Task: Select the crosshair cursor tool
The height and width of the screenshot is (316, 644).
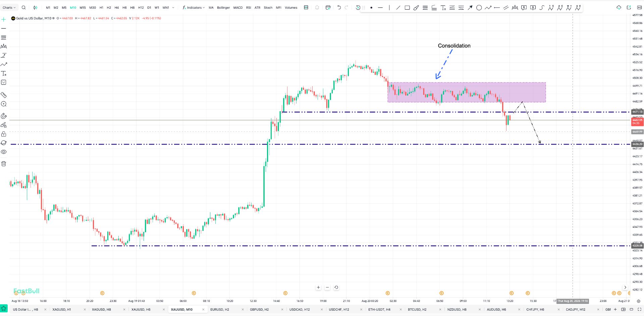Action: coord(4,19)
